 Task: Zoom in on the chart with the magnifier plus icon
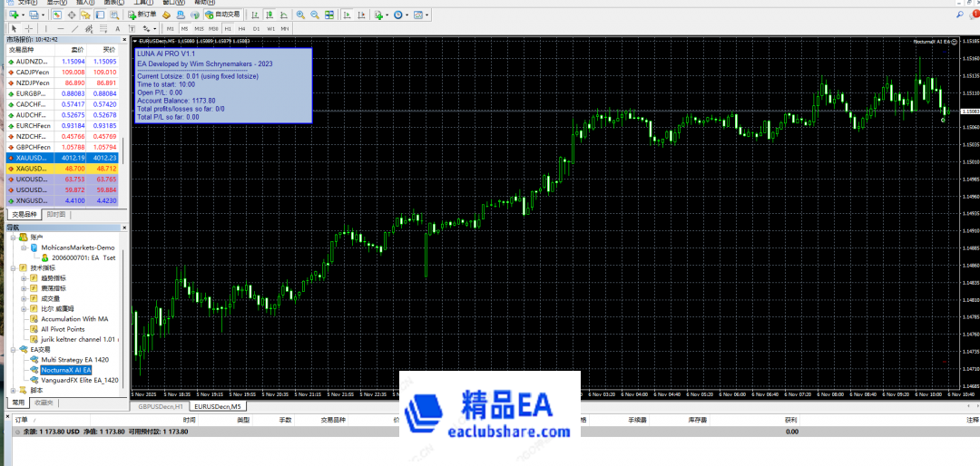pos(301,15)
